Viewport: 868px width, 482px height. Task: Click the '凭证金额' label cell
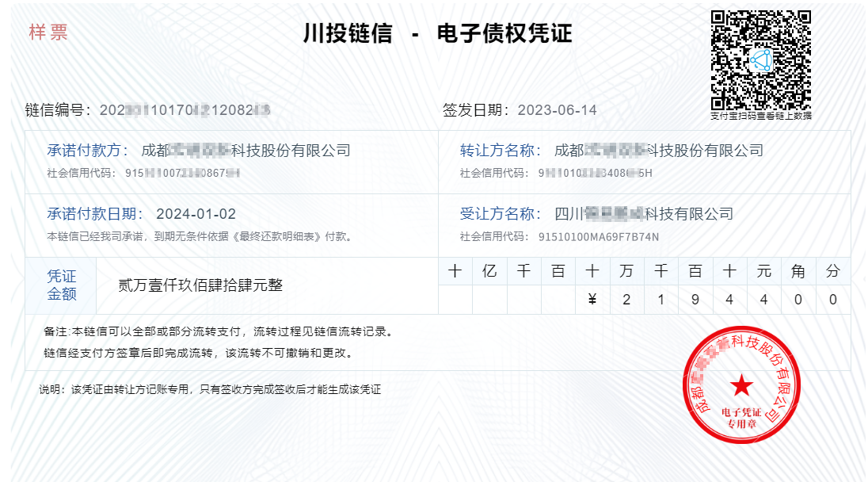point(62,285)
